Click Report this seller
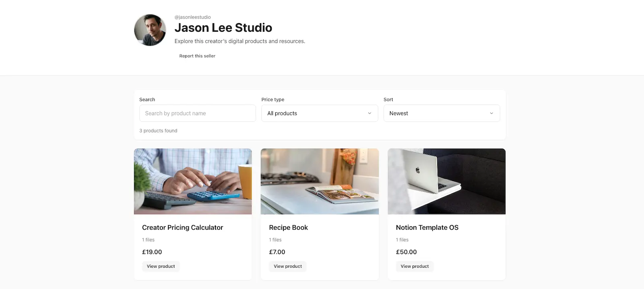The width and height of the screenshot is (644, 289). click(x=197, y=55)
